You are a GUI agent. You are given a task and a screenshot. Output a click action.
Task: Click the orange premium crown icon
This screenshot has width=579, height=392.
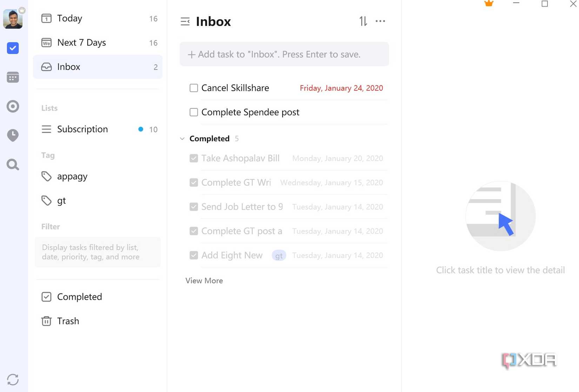click(489, 4)
